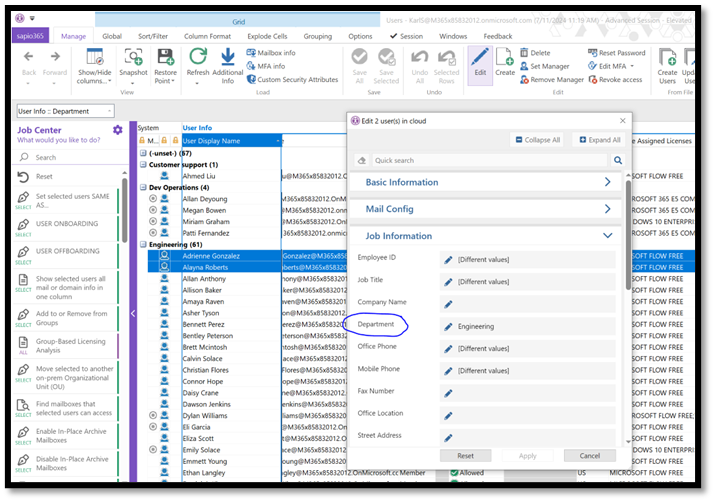Click the Back arrow icon
The image size is (714, 501).
[x=28, y=56]
